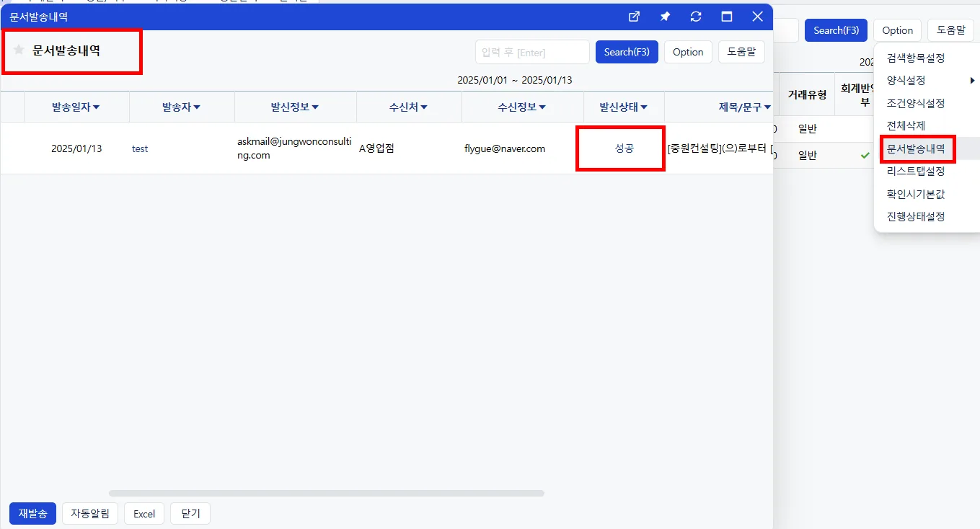Expand the 양식설정 submenu arrow
This screenshot has width=980, height=529.
click(x=972, y=81)
